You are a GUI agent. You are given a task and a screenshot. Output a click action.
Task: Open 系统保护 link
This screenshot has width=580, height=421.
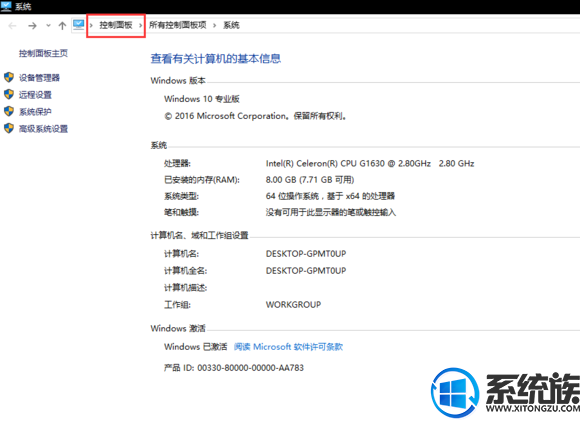click(x=35, y=112)
